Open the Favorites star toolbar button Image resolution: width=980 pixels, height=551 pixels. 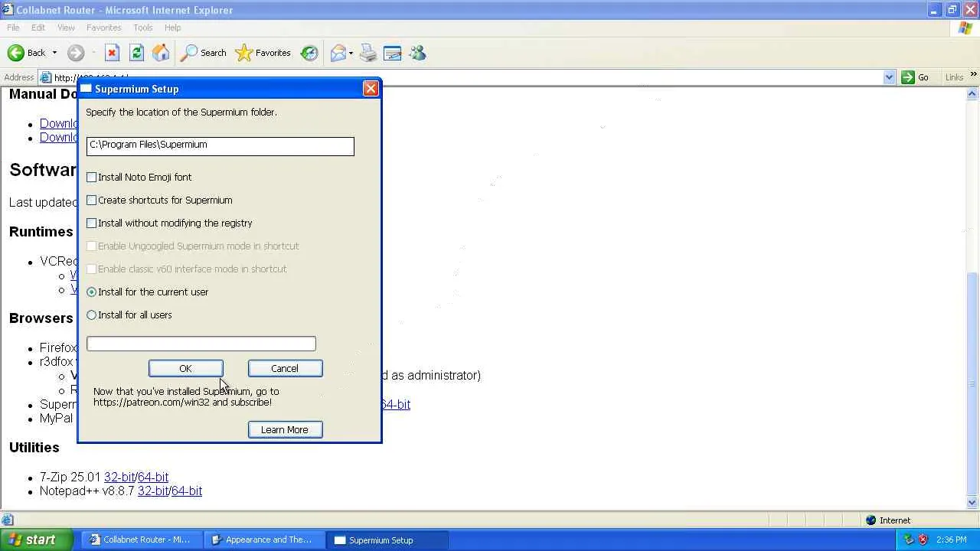coord(263,53)
